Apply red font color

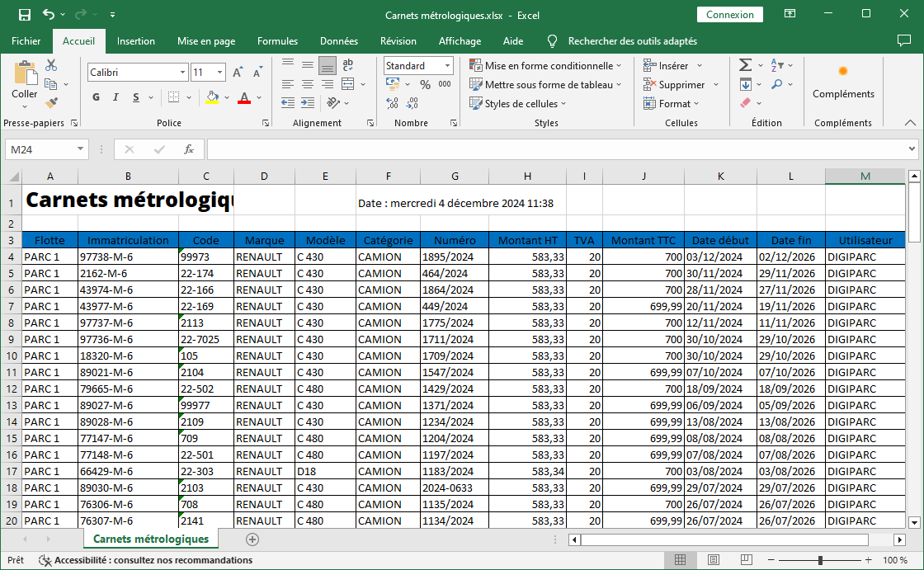coord(244,97)
